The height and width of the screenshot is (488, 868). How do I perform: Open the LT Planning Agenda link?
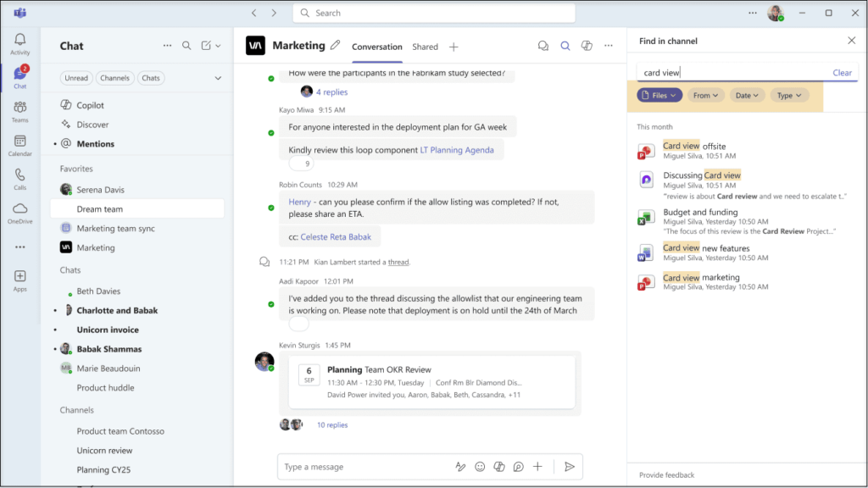point(457,150)
